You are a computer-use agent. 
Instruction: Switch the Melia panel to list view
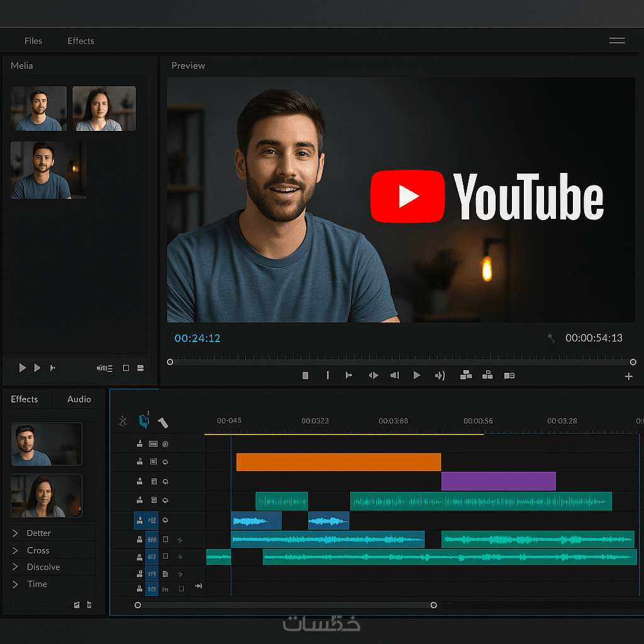click(x=104, y=368)
